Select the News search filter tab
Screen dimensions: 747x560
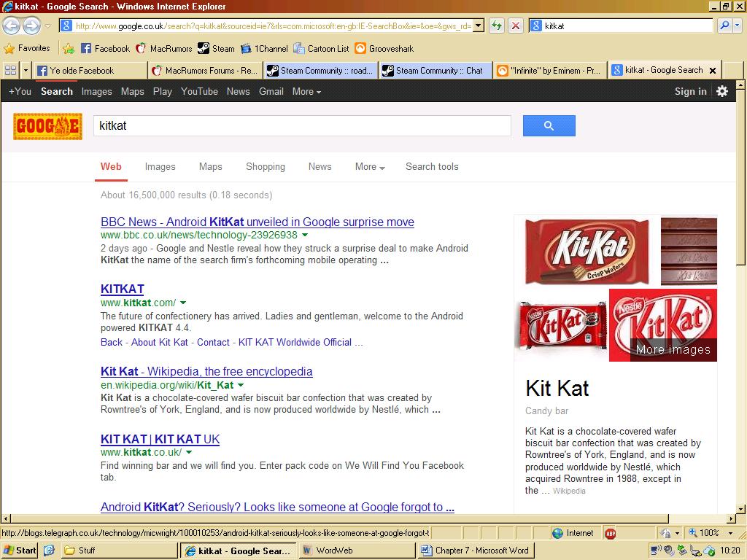pos(320,167)
